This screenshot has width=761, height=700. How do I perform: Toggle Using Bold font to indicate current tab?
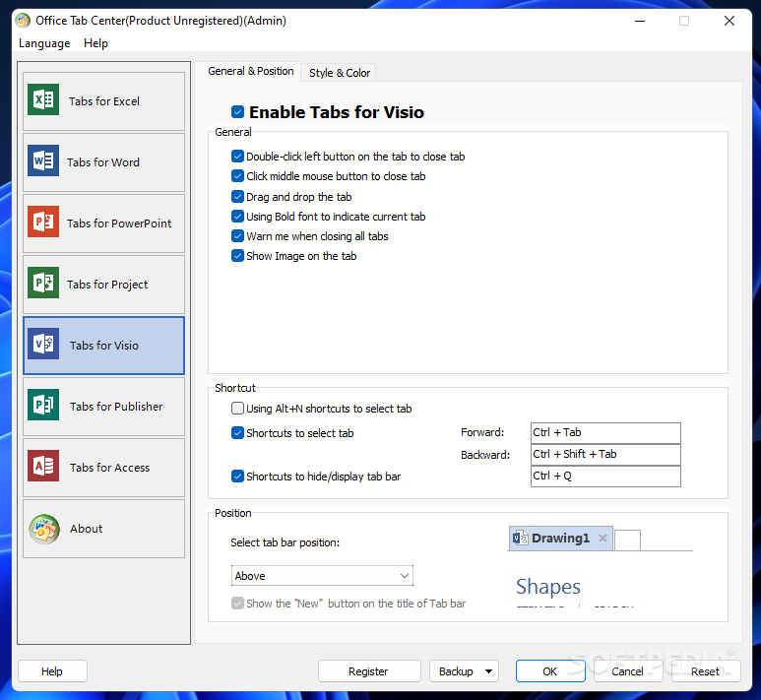pos(237,216)
